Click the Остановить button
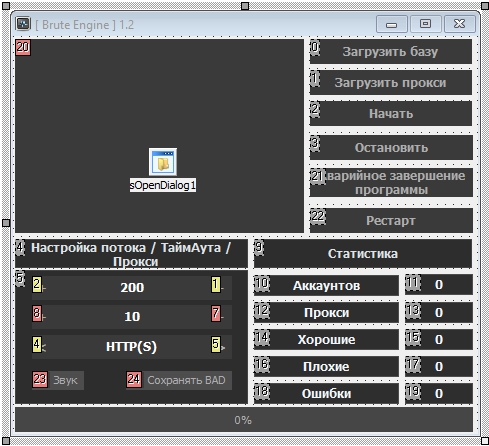The height and width of the screenshot is (446, 489). 391,147
